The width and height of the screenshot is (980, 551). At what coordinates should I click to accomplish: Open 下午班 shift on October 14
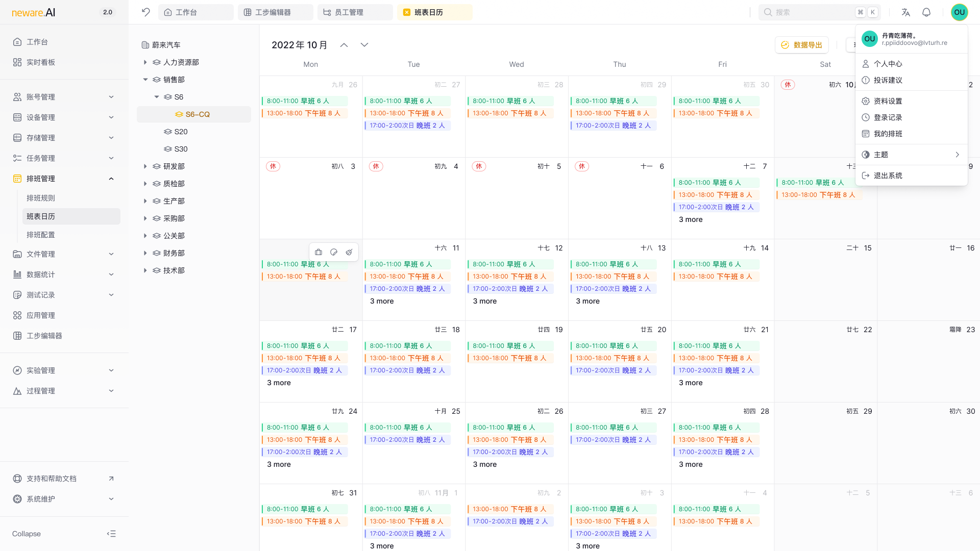[716, 277]
